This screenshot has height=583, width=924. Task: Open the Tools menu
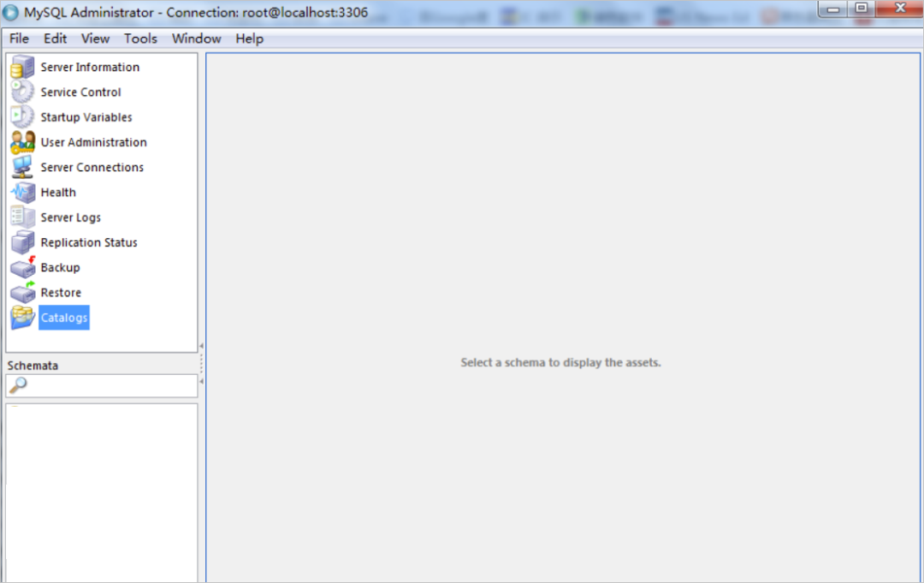pos(140,39)
